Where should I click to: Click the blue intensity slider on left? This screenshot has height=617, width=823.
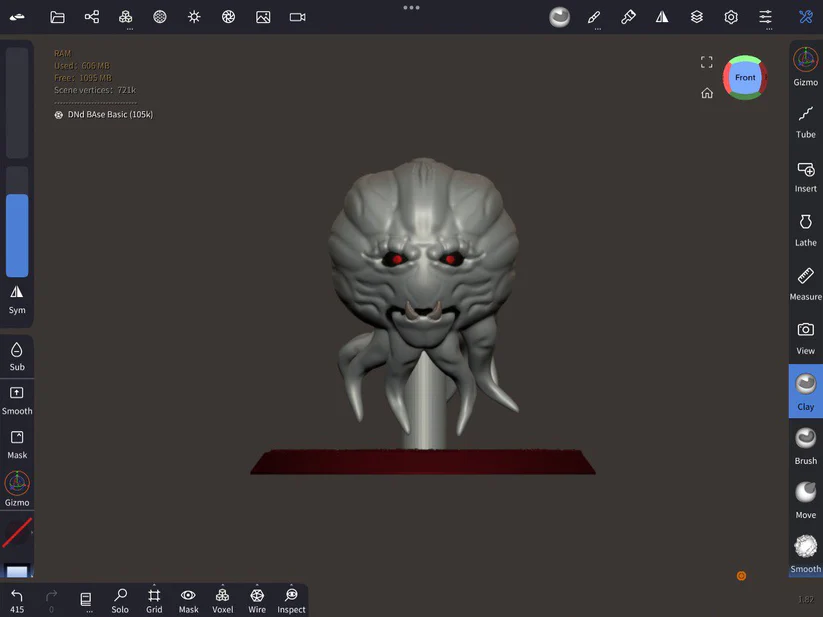(17, 221)
